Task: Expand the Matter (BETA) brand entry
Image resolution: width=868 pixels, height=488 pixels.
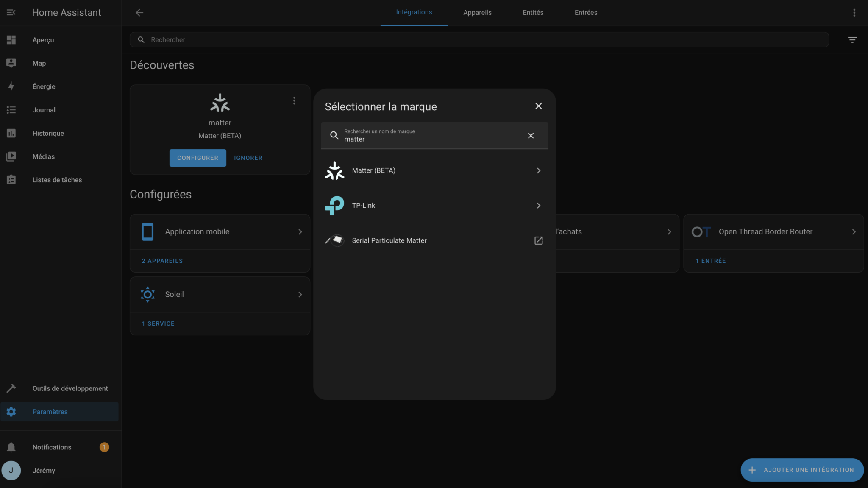Action: [x=538, y=170]
